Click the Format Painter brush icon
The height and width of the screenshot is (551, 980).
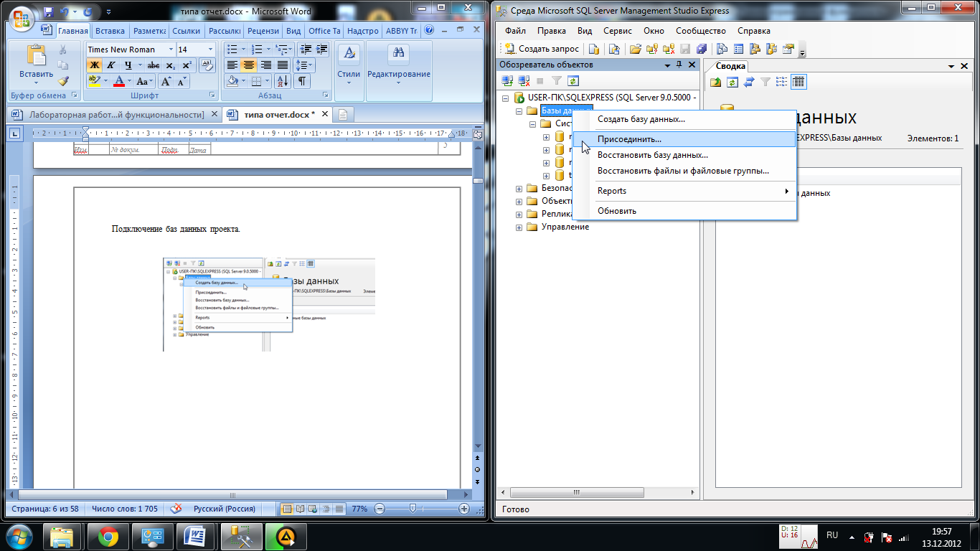(62, 81)
